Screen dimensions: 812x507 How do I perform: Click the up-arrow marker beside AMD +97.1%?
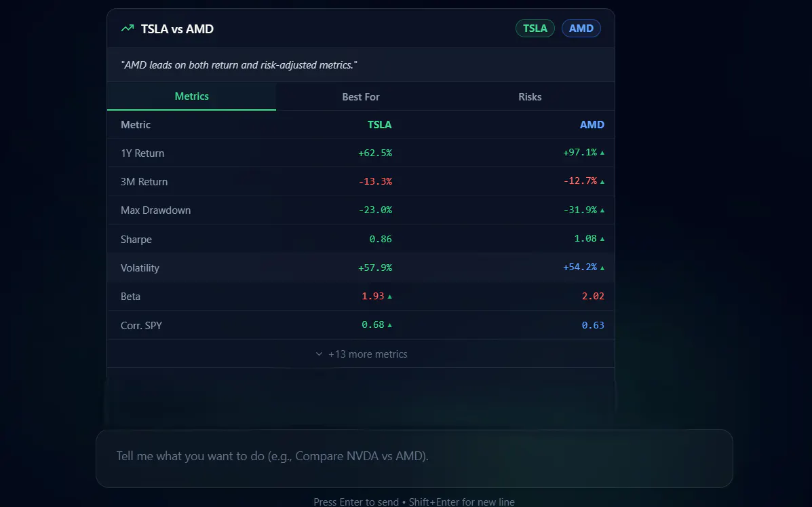click(x=602, y=153)
